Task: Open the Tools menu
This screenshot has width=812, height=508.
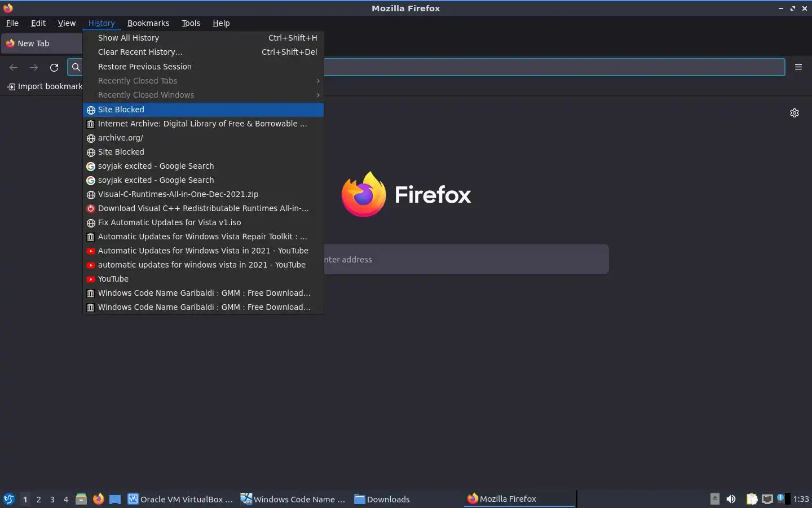Action: [x=191, y=23]
